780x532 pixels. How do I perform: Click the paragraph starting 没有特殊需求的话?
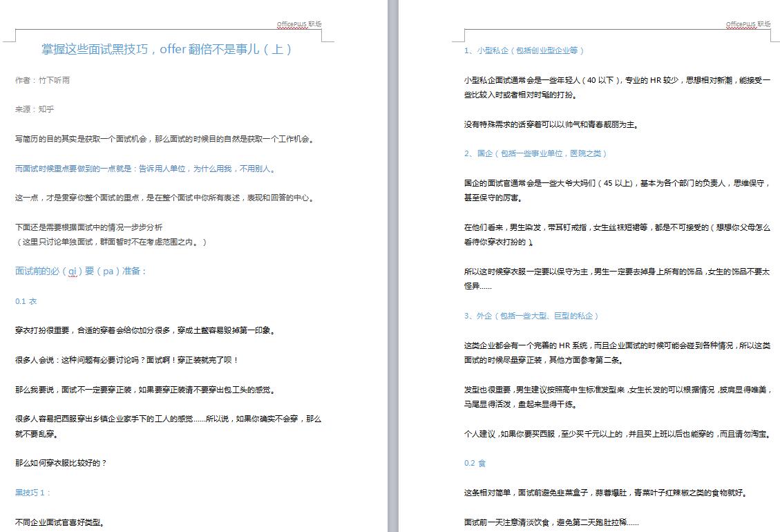pos(551,125)
